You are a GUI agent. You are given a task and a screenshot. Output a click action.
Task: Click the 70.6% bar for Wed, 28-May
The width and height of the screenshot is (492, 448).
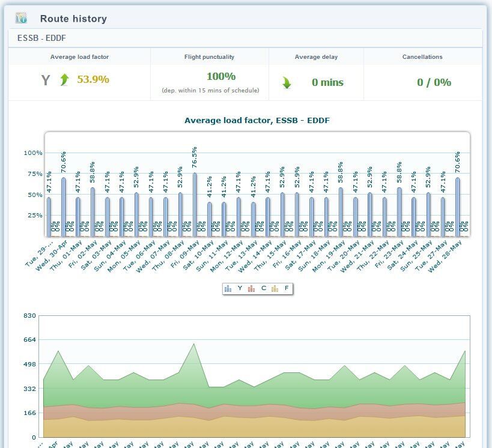coord(458,206)
